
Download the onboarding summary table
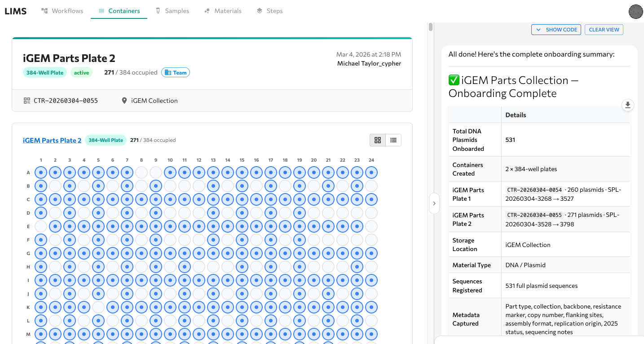click(628, 105)
